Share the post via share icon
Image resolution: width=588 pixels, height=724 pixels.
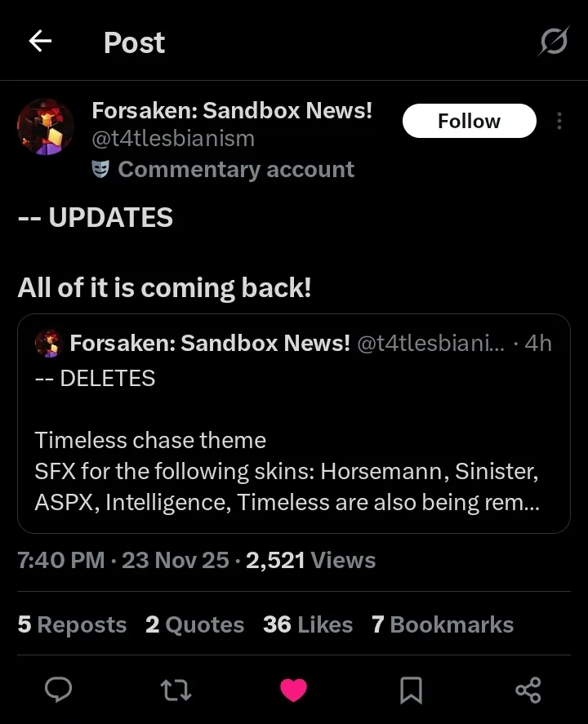click(x=528, y=691)
